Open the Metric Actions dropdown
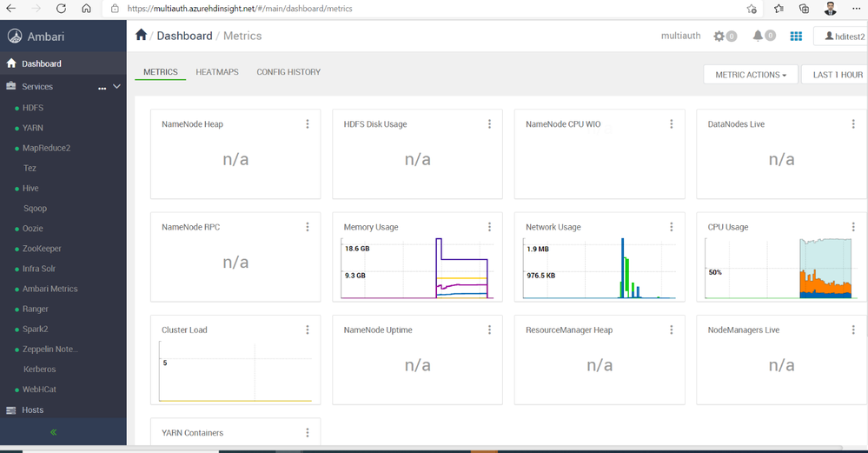The image size is (868, 453). (x=751, y=75)
